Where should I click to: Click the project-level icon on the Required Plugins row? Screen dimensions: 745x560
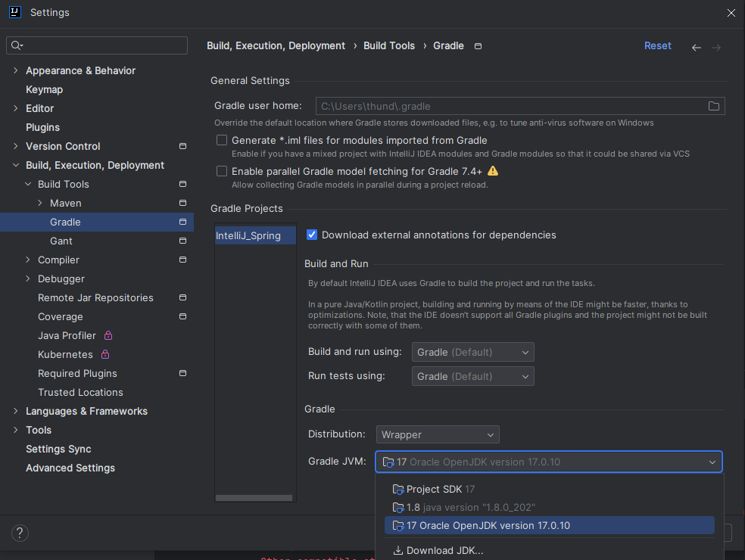[182, 373]
